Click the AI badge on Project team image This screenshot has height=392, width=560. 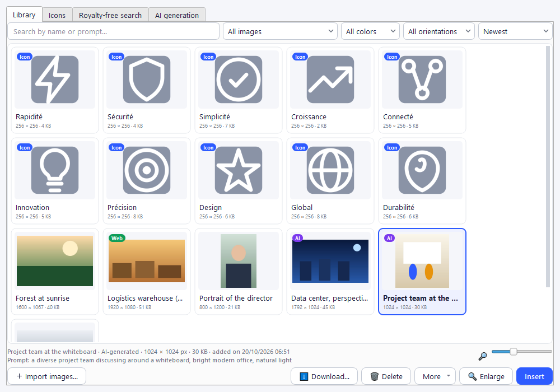[389, 238]
